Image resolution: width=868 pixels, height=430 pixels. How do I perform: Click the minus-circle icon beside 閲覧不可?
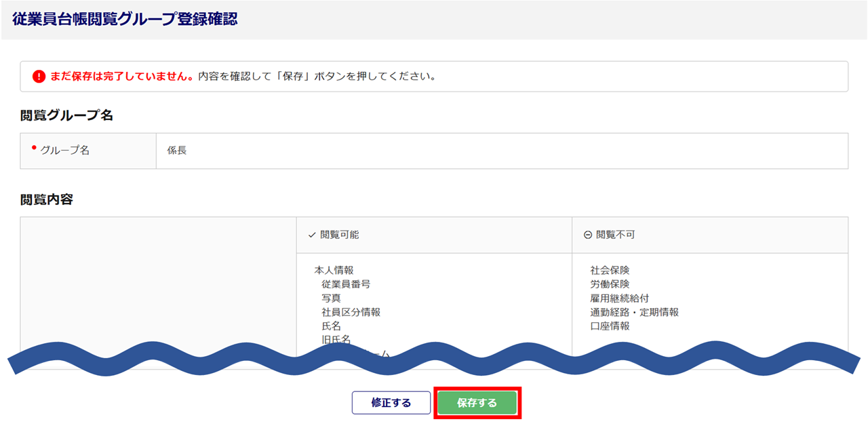coord(588,235)
